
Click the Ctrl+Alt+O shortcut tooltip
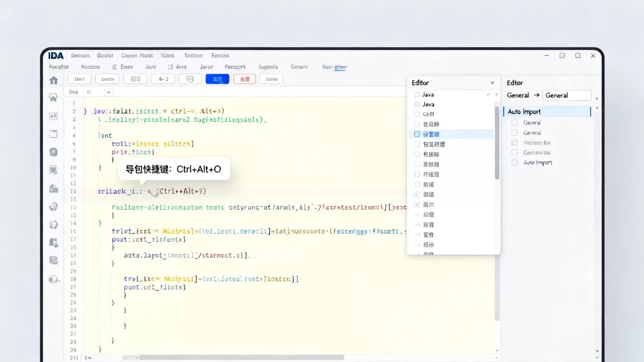pos(174,169)
